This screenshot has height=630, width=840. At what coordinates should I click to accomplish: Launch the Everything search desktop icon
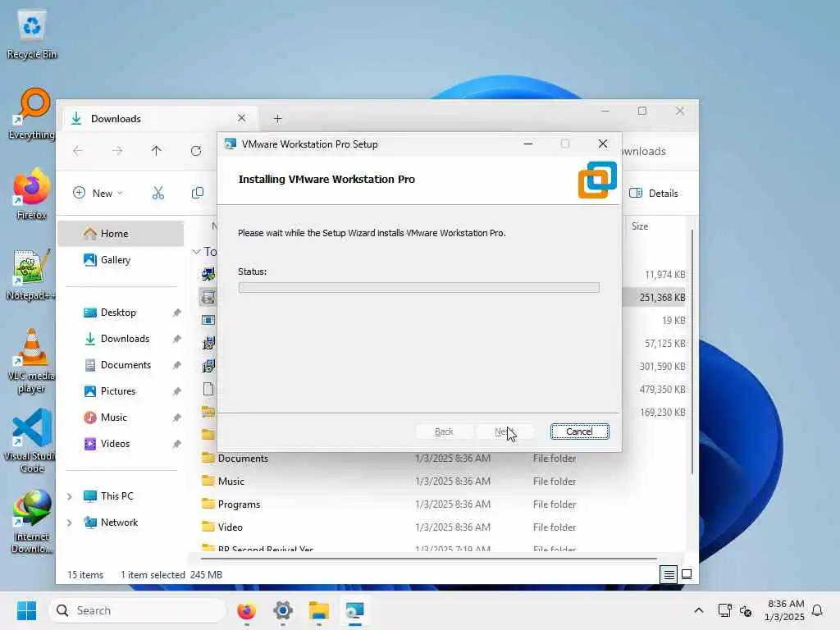click(x=32, y=113)
